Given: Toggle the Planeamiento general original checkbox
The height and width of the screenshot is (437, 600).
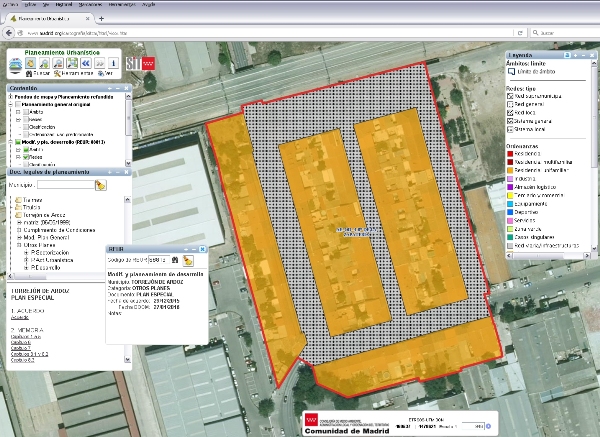Looking at the screenshot, I should (x=18, y=104).
